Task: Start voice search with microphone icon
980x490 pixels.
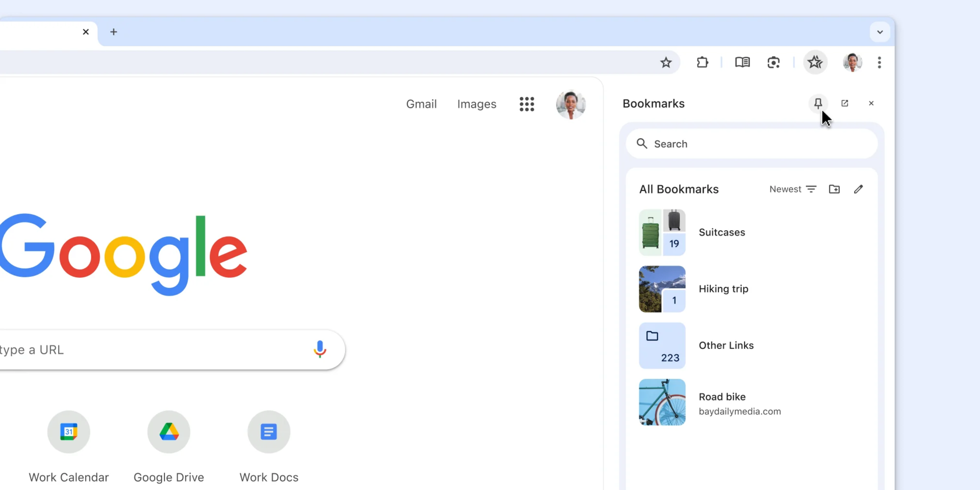Action: point(320,349)
